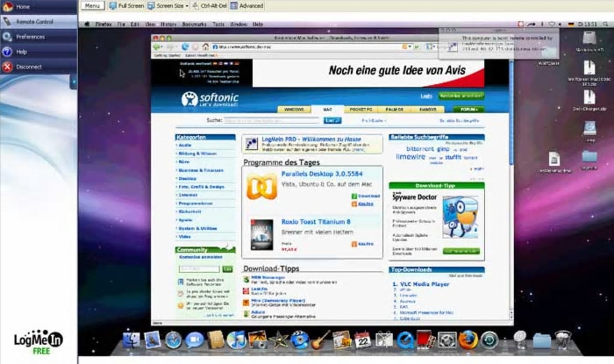This screenshot has height=364, width=614.
Task: Open the Bookmarks menu
Action: click(194, 24)
